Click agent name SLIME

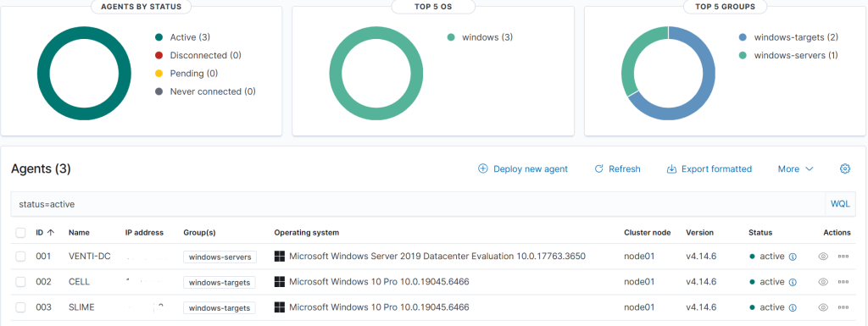pyautogui.click(x=81, y=307)
